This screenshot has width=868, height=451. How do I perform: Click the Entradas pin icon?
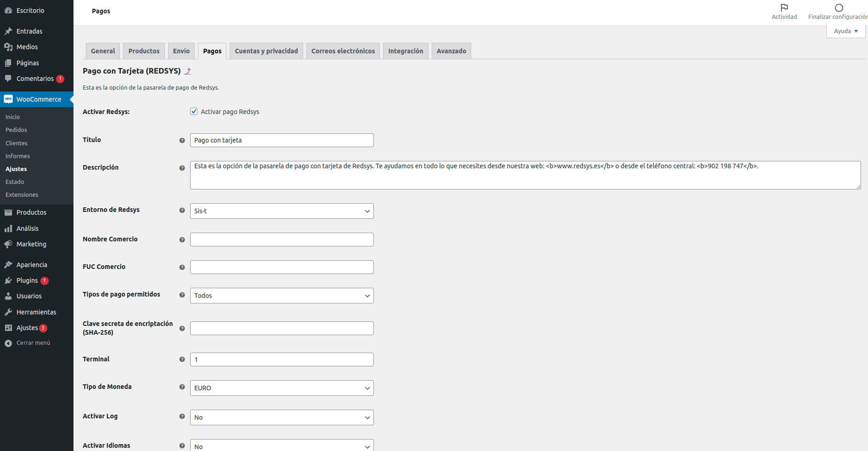coord(8,31)
